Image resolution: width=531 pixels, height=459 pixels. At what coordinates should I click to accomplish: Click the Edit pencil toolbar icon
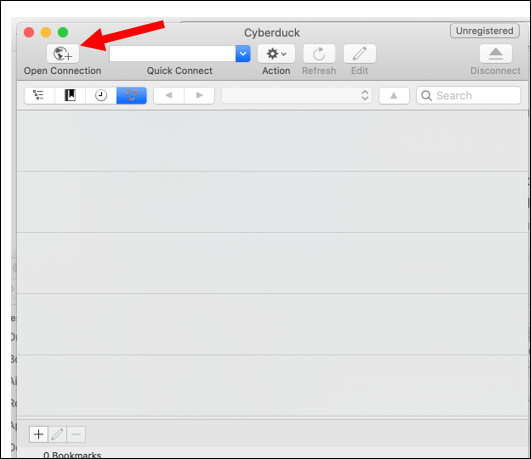click(360, 54)
